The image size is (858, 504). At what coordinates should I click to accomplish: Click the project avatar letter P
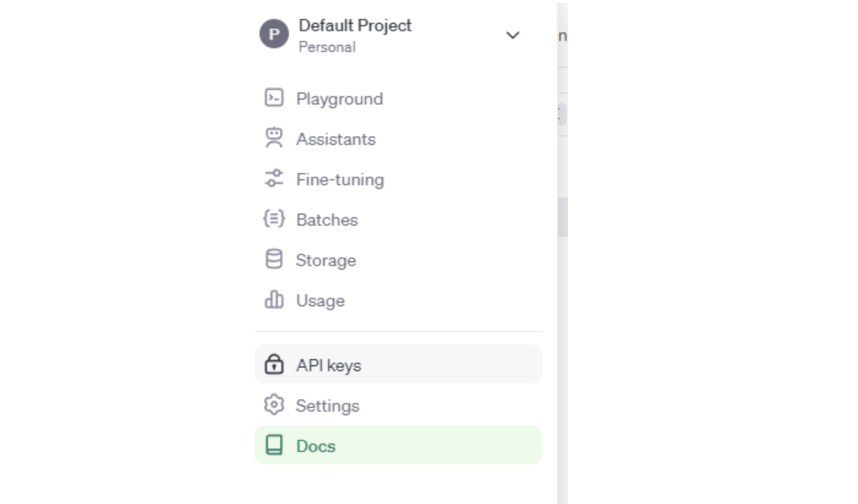274,34
